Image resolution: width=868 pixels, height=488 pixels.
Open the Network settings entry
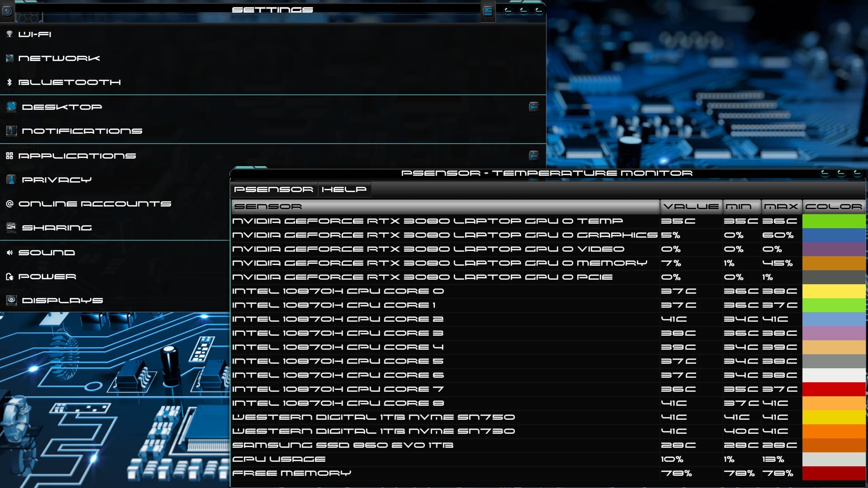pos(273,58)
